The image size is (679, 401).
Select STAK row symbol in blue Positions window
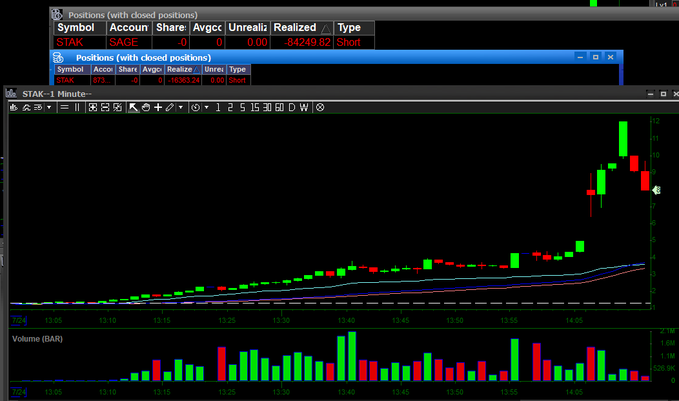(72, 80)
